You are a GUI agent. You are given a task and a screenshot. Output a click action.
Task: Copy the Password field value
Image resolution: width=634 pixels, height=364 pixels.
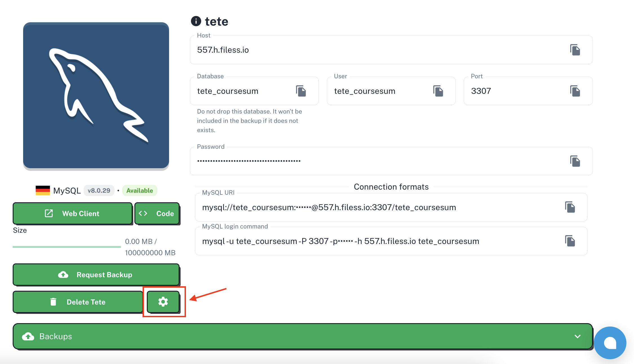tap(575, 161)
